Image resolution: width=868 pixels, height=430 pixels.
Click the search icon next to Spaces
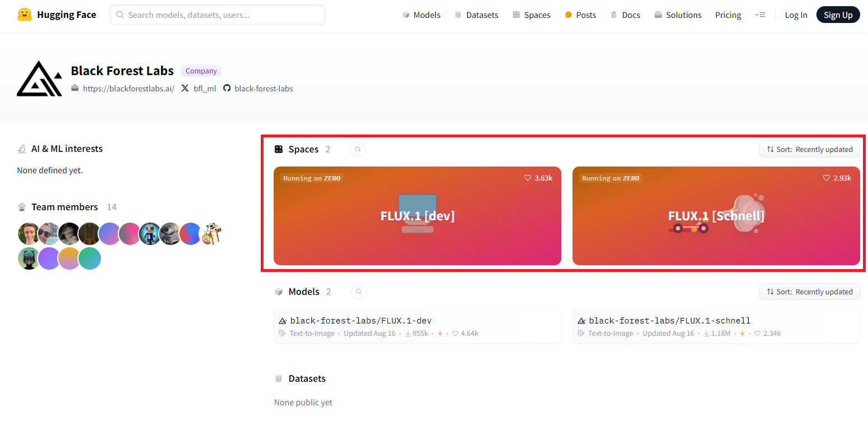pyautogui.click(x=358, y=149)
